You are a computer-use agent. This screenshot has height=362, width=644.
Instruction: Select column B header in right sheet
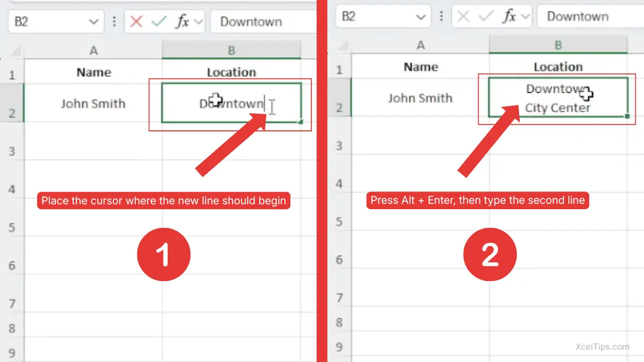pos(558,45)
